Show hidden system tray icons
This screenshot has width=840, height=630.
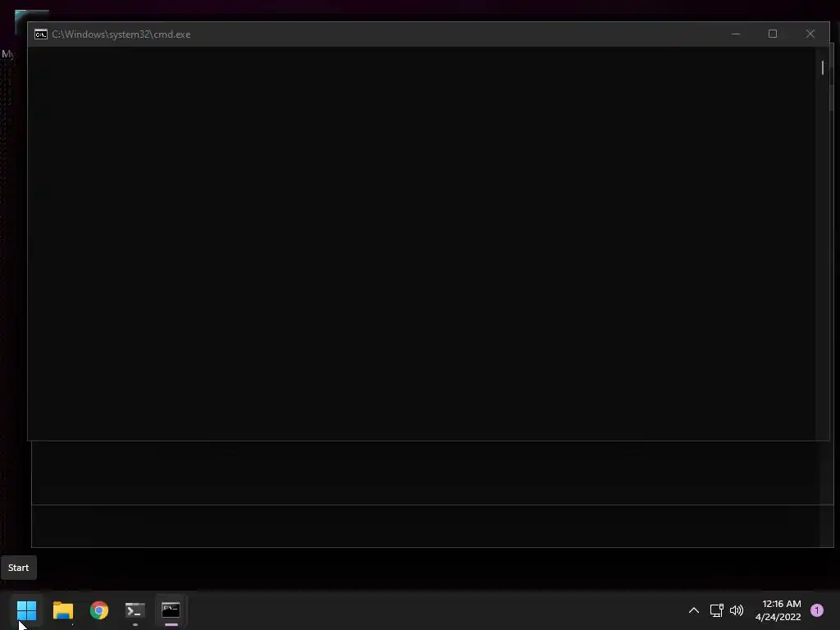pyautogui.click(x=694, y=610)
